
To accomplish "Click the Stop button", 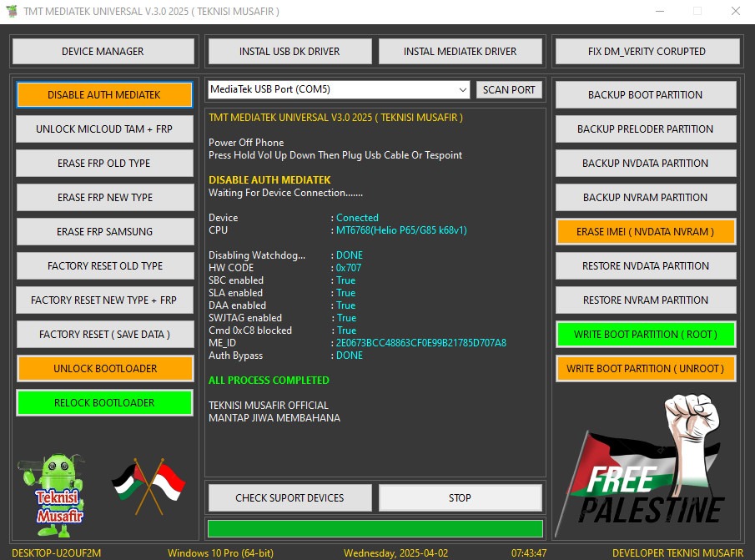I will pyautogui.click(x=460, y=498).
